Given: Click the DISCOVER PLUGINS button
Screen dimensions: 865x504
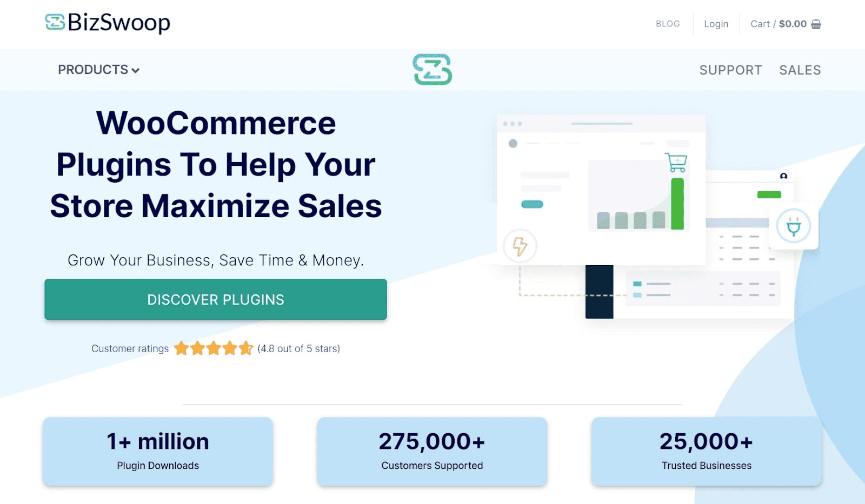Looking at the screenshot, I should 216,299.
